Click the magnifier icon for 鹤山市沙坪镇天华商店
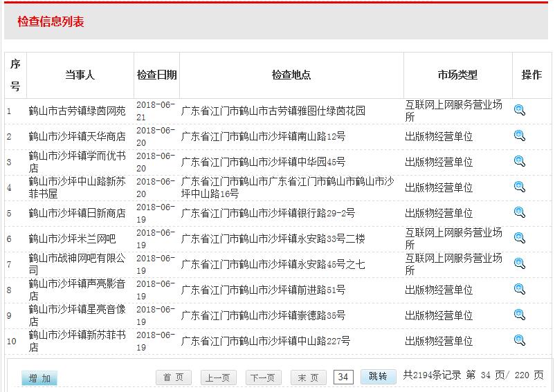The width and height of the screenshot is (555, 392). [520, 136]
